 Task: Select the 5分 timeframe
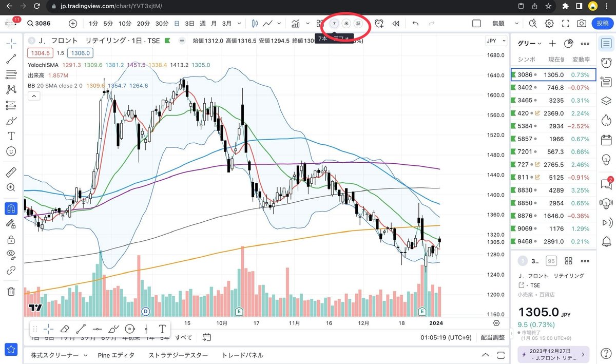[x=108, y=24]
